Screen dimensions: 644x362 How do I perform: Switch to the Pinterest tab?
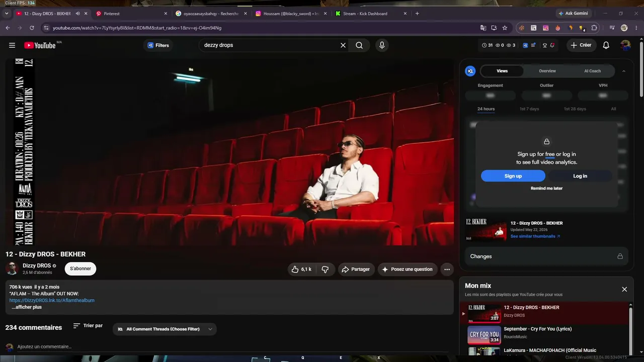131,14
